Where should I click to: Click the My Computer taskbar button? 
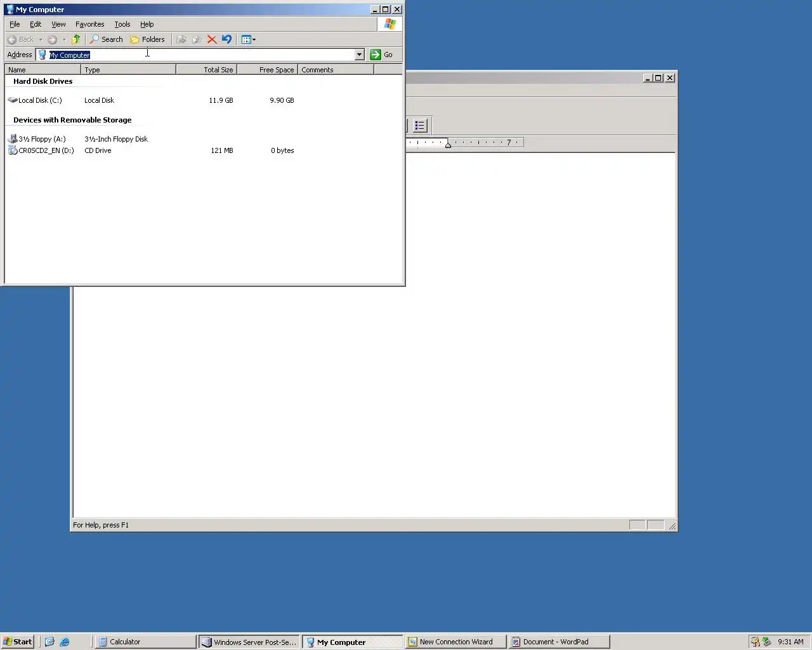pyautogui.click(x=353, y=642)
